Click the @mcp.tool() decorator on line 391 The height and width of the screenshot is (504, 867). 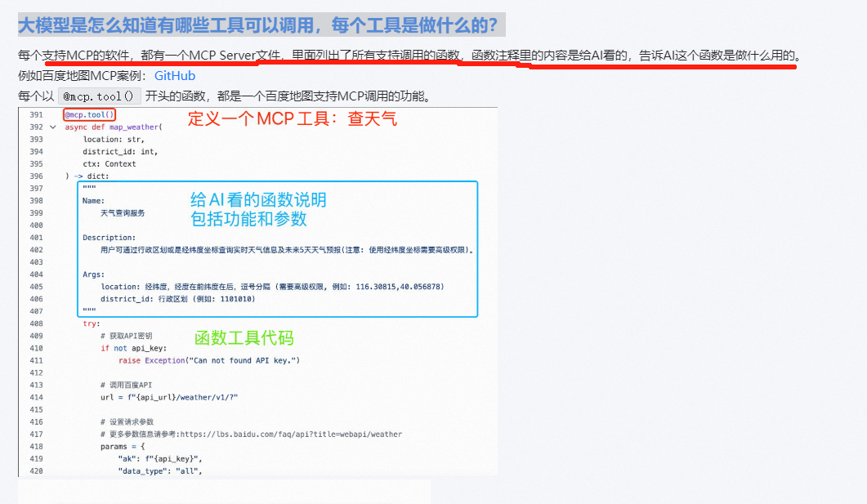pos(90,115)
